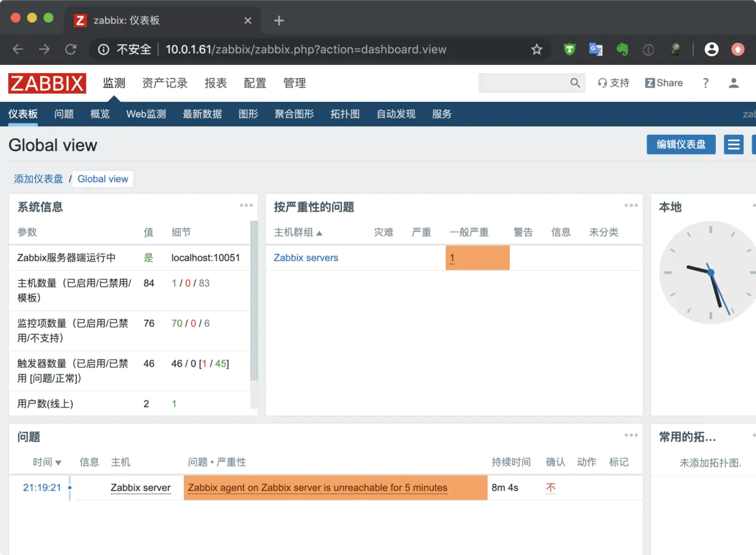The height and width of the screenshot is (555, 756).
Task: Open the Zabbix servers host group link
Action: [306, 258]
